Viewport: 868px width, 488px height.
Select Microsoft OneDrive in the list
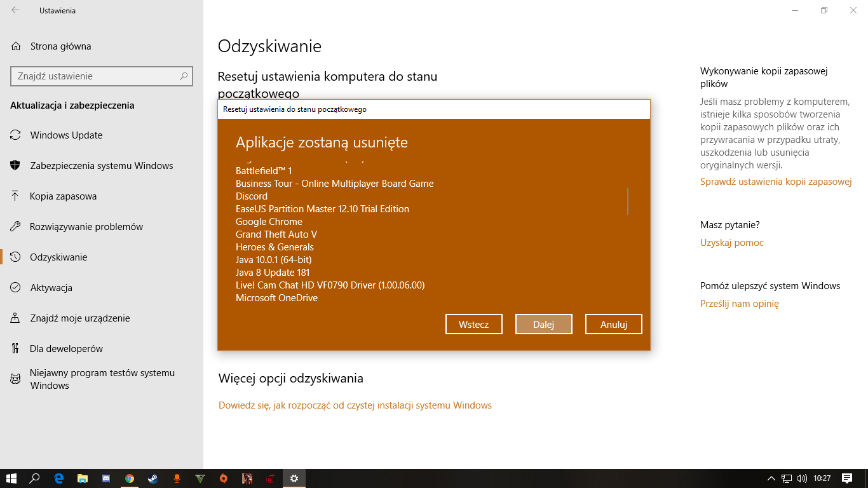pos(276,298)
